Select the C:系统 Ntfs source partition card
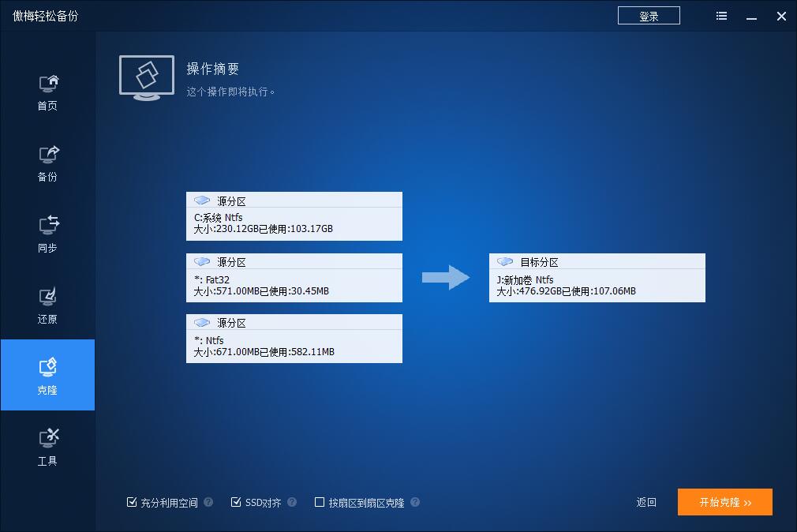Image resolution: width=797 pixels, height=532 pixels. click(294, 216)
